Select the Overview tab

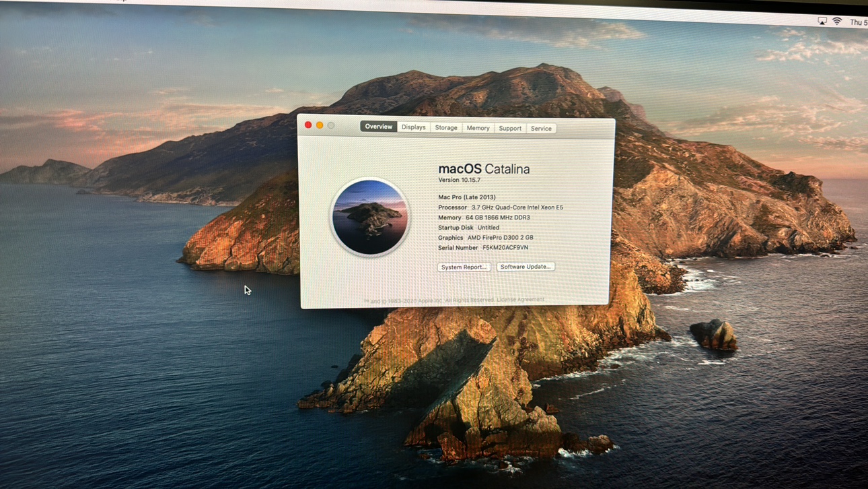[x=378, y=127]
